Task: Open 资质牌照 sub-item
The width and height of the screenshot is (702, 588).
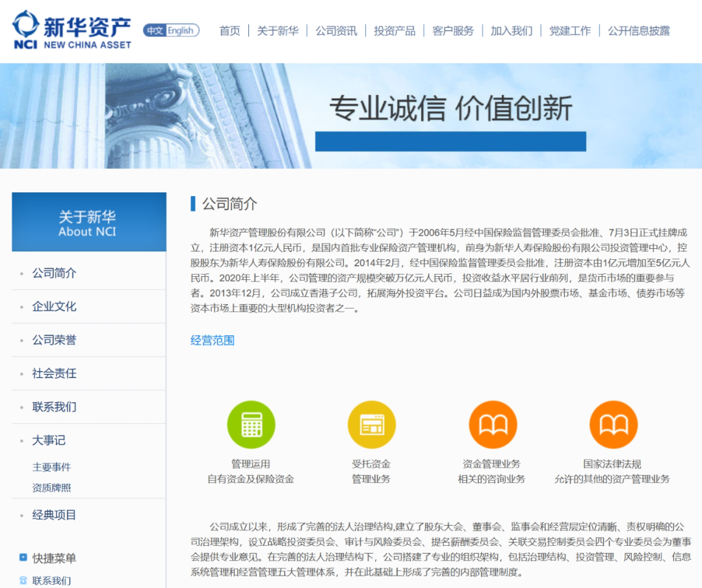Action: click(x=51, y=488)
